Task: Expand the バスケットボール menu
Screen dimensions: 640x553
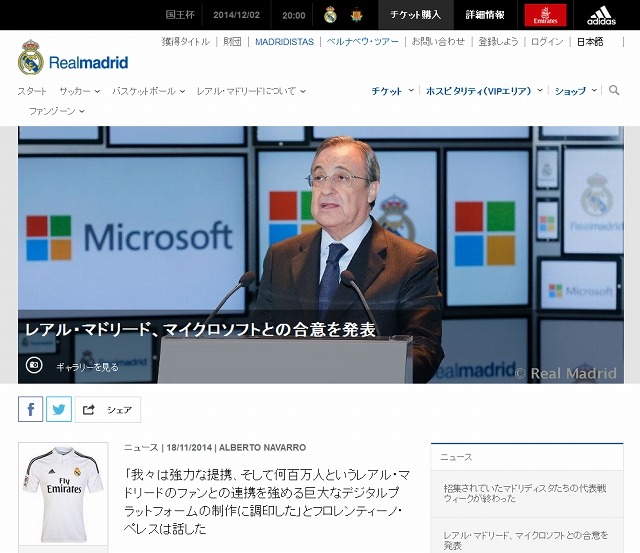Action: 149,91
